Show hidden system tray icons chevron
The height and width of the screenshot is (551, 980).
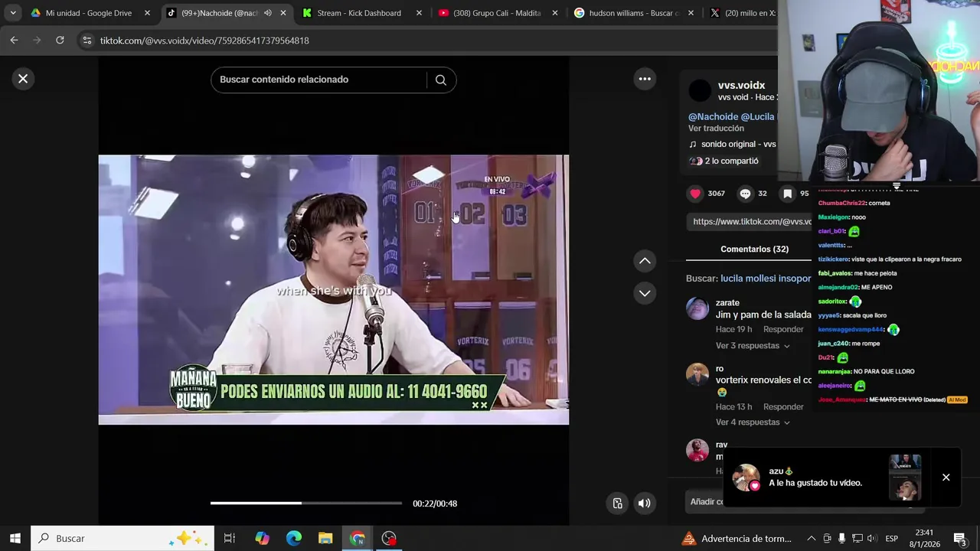[x=811, y=538]
